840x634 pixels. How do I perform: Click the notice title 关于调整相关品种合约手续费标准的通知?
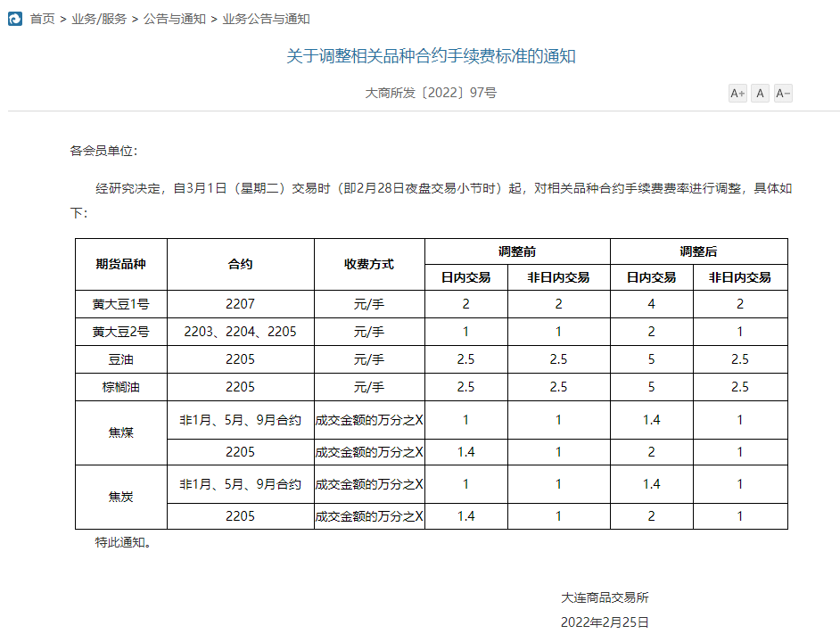[x=431, y=56]
